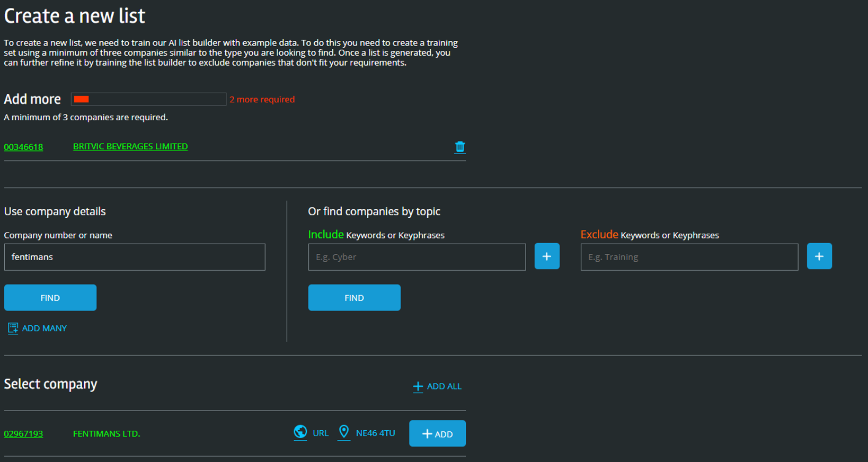Open company number 00346618 link
868x462 pixels.
(x=24, y=147)
